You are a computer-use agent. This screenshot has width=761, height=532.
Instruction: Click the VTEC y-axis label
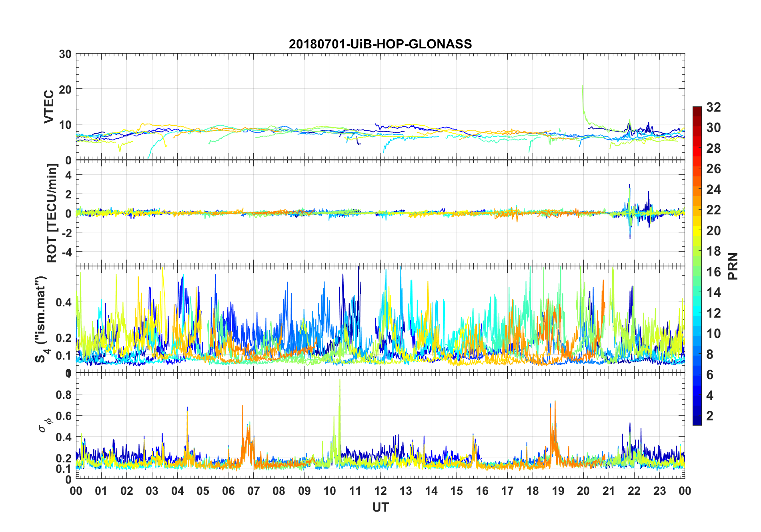tap(49, 107)
